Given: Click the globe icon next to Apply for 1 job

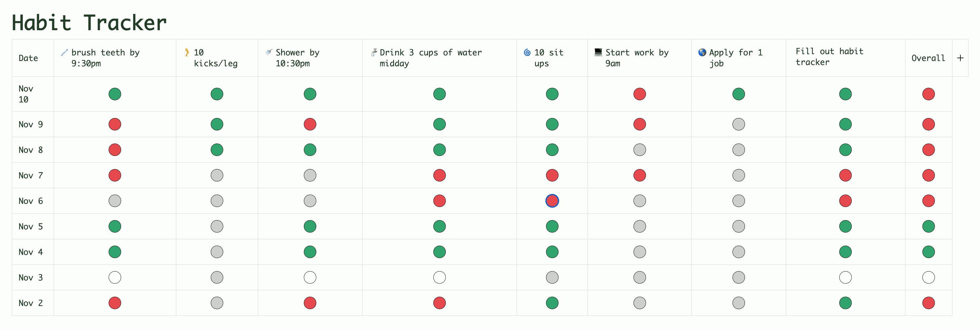Looking at the screenshot, I should coord(702,53).
